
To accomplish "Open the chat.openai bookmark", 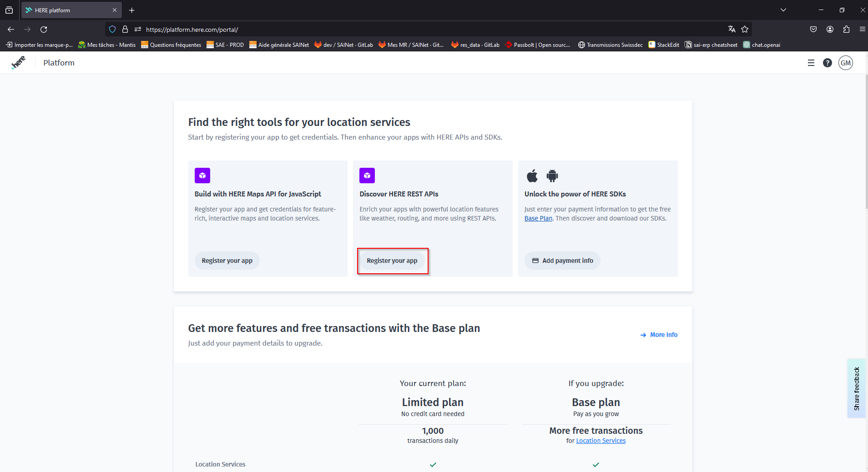I will (x=762, y=45).
